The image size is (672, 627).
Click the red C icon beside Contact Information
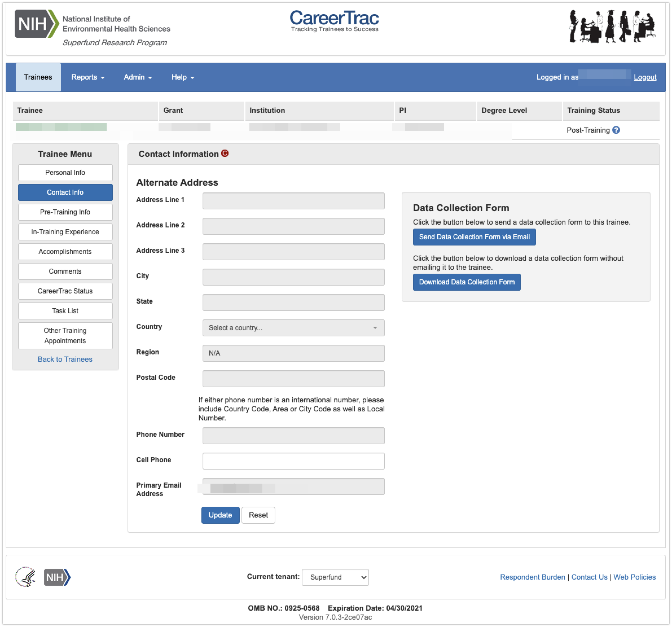[225, 154]
